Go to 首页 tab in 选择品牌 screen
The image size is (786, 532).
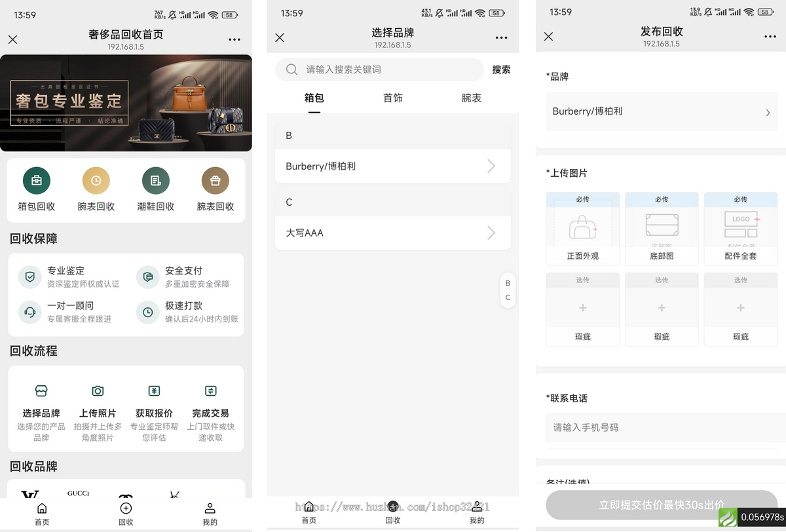coord(309,512)
